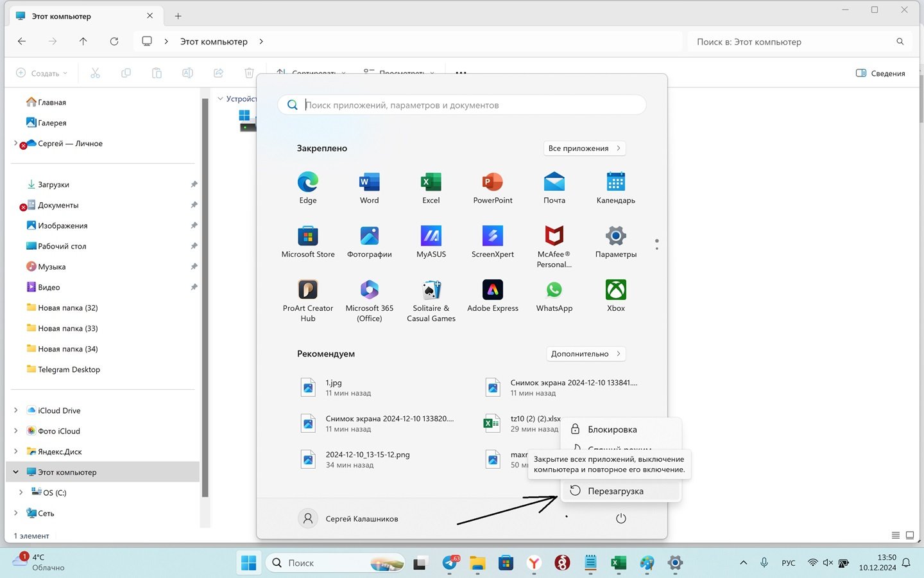The width and height of the screenshot is (924, 578).
Task: Toggle the Сведения details pane
Action: pyautogui.click(x=880, y=73)
